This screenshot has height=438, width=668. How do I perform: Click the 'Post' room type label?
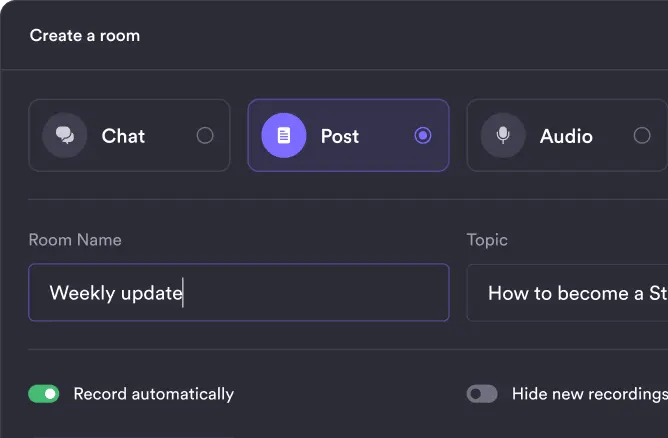[x=340, y=136]
